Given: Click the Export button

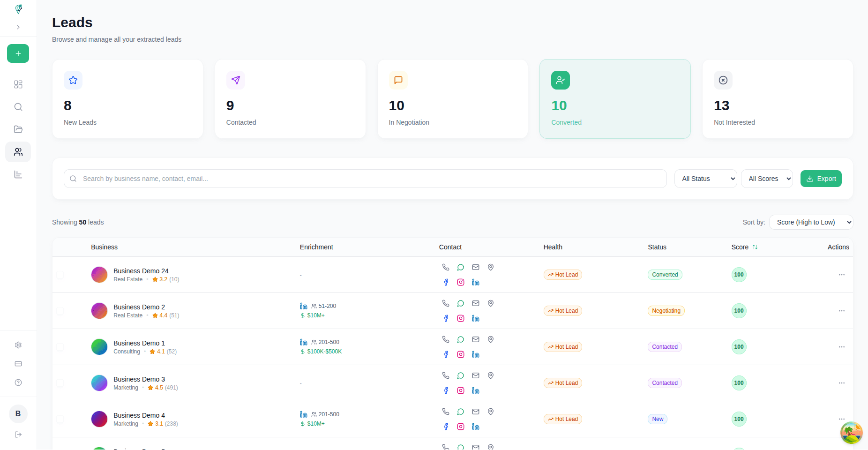Looking at the screenshot, I should tap(821, 179).
